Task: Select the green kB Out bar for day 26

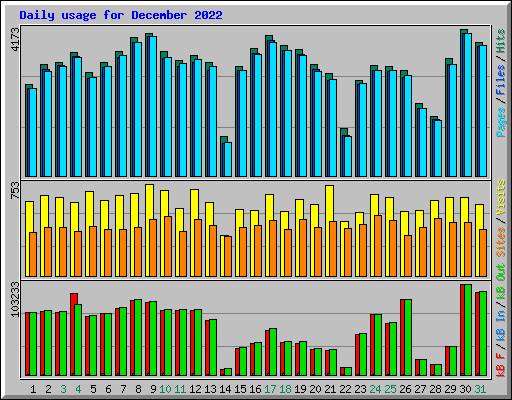Action: [408, 338]
